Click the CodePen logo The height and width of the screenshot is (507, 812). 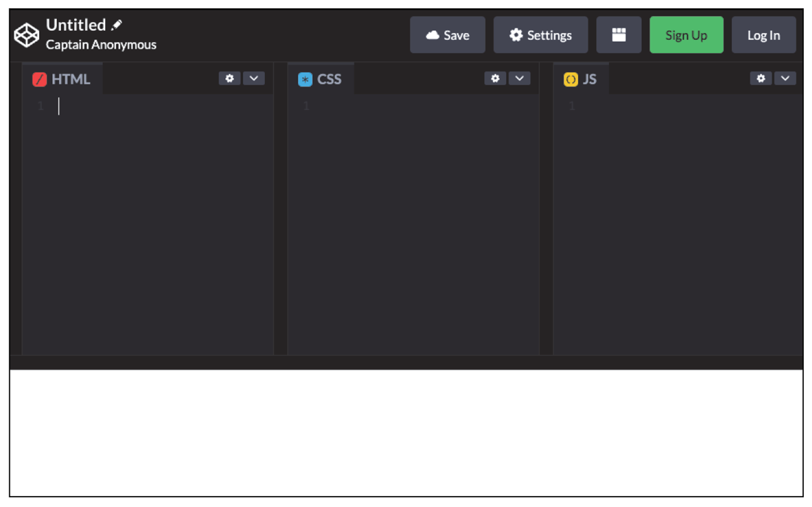(26, 34)
